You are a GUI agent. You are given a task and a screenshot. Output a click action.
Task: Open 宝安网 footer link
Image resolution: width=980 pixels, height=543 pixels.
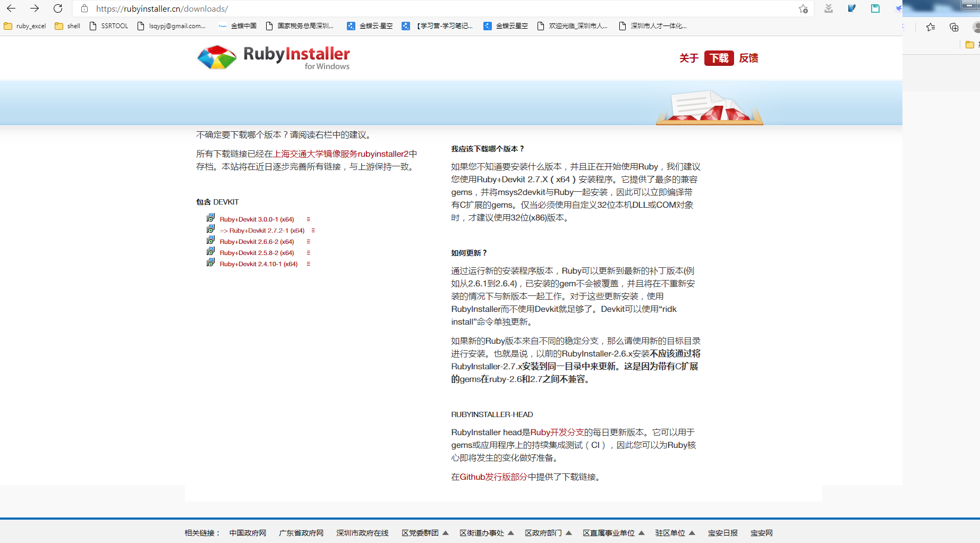762,533
